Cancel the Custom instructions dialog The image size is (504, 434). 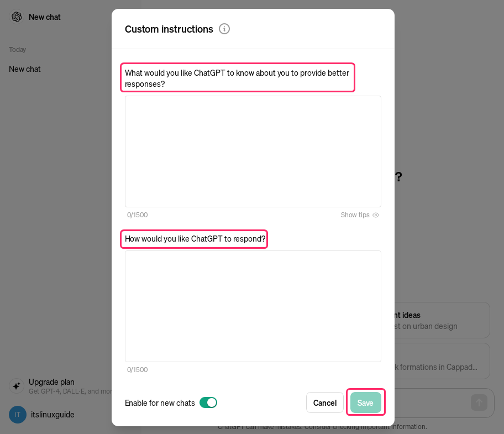(x=325, y=402)
